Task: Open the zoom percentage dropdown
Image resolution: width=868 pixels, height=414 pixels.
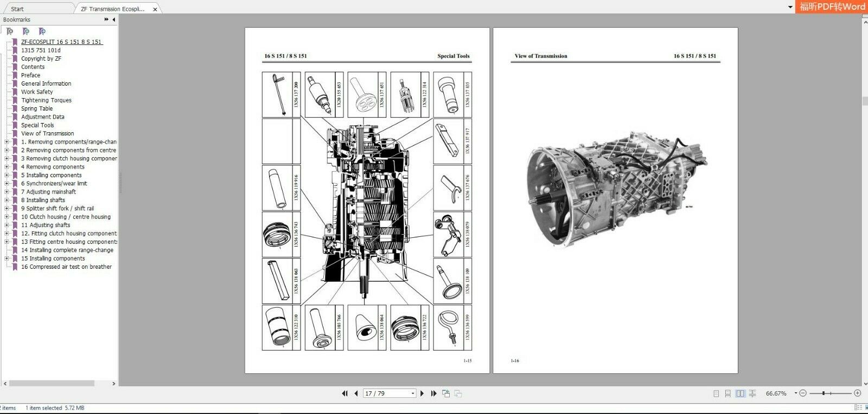Action: click(x=795, y=393)
